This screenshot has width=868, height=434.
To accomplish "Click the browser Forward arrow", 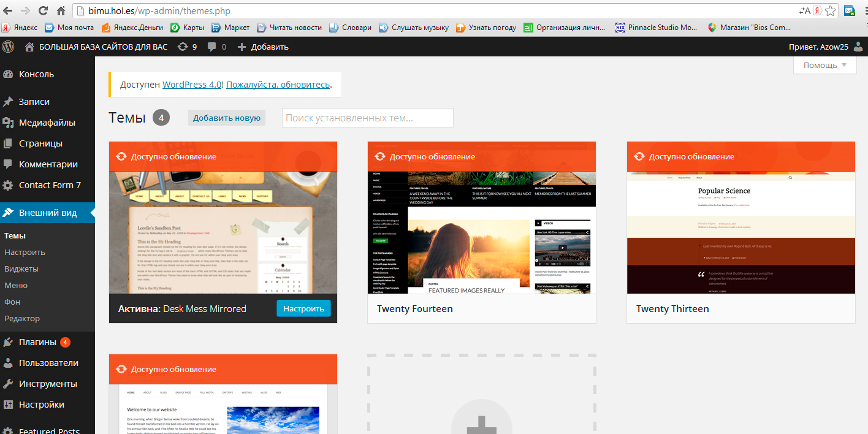I will [26, 10].
